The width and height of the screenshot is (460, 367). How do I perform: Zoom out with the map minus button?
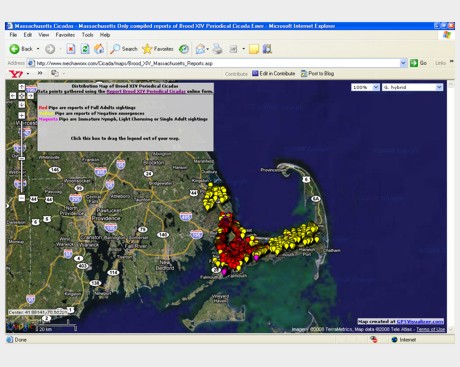pos(21,198)
